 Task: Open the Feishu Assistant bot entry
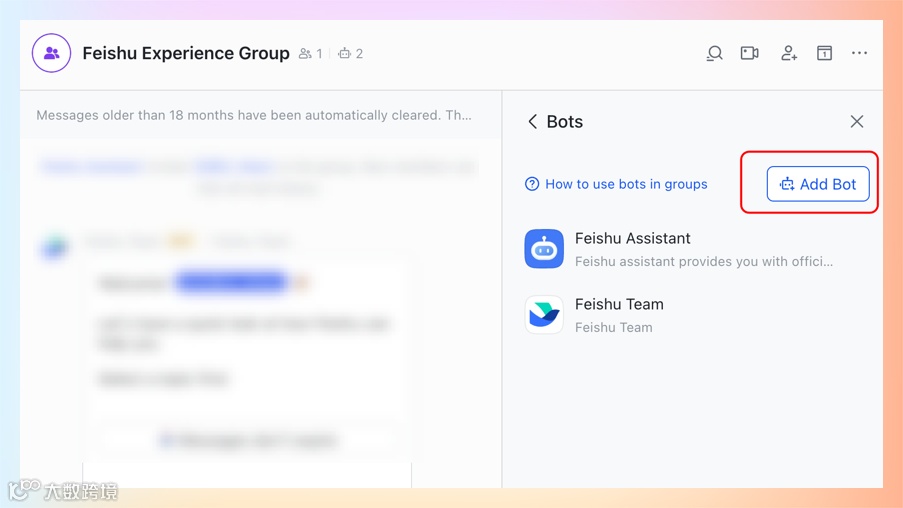692,249
